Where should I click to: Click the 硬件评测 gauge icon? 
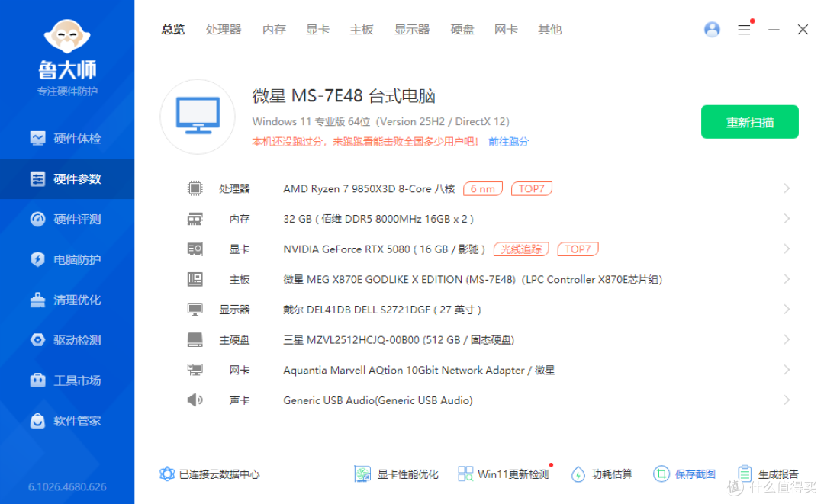click(38, 220)
